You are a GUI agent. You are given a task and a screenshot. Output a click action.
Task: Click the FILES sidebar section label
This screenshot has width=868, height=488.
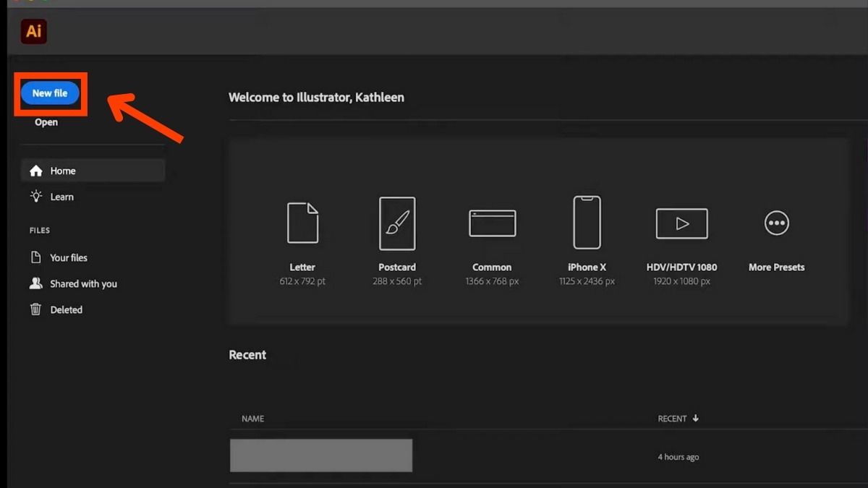coord(40,231)
